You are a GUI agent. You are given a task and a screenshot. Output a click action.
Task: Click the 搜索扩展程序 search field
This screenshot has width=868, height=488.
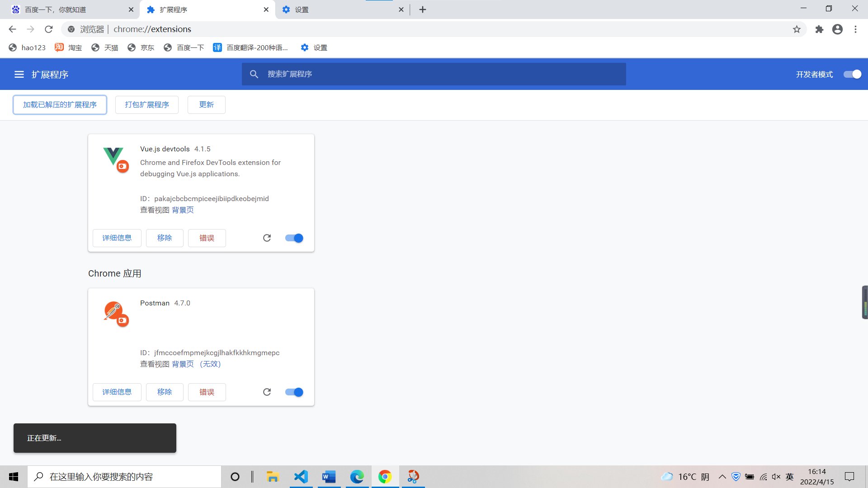[x=434, y=74]
